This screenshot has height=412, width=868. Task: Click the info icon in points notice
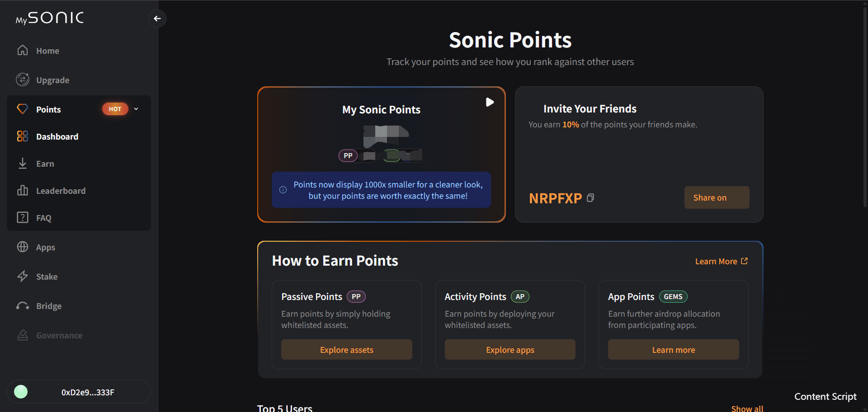[283, 190]
